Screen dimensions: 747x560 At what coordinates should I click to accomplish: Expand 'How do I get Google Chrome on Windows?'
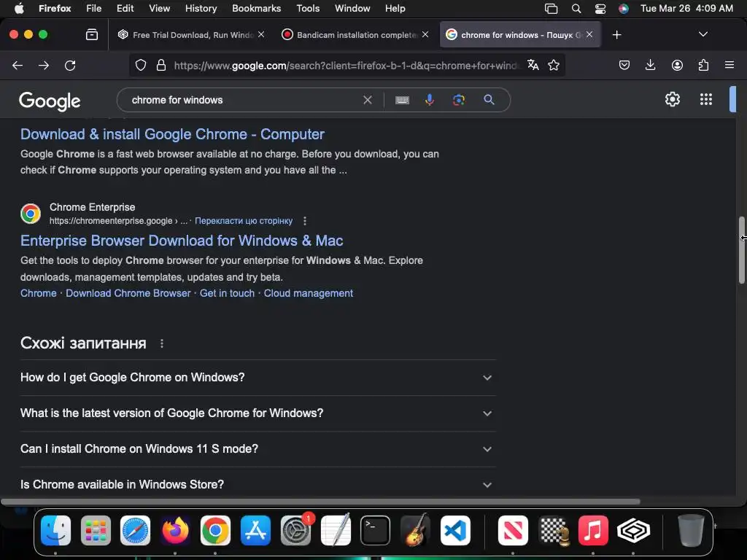pos(258,378)
